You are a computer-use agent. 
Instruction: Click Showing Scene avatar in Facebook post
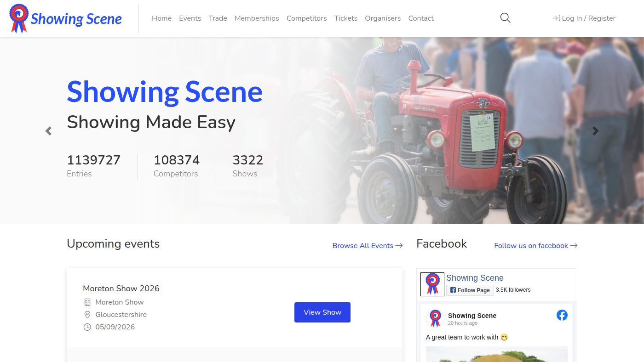(x=435, y=318)
